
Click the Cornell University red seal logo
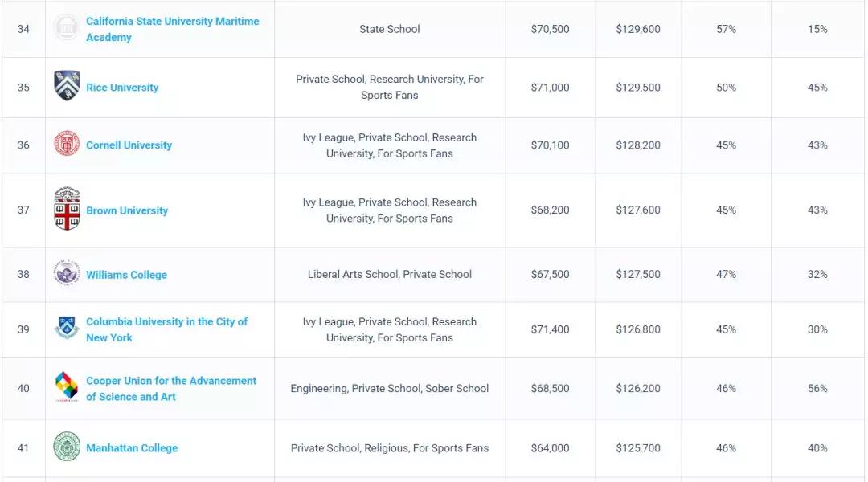point(67,143)
